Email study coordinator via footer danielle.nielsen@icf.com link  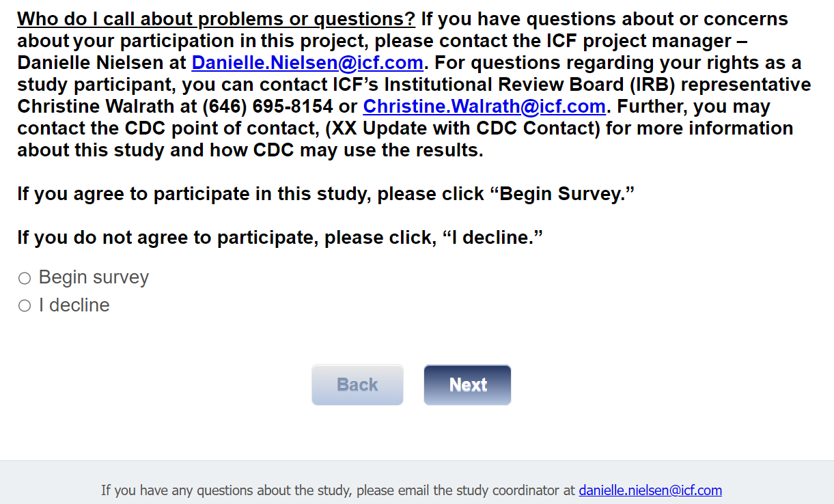(650, 490)
